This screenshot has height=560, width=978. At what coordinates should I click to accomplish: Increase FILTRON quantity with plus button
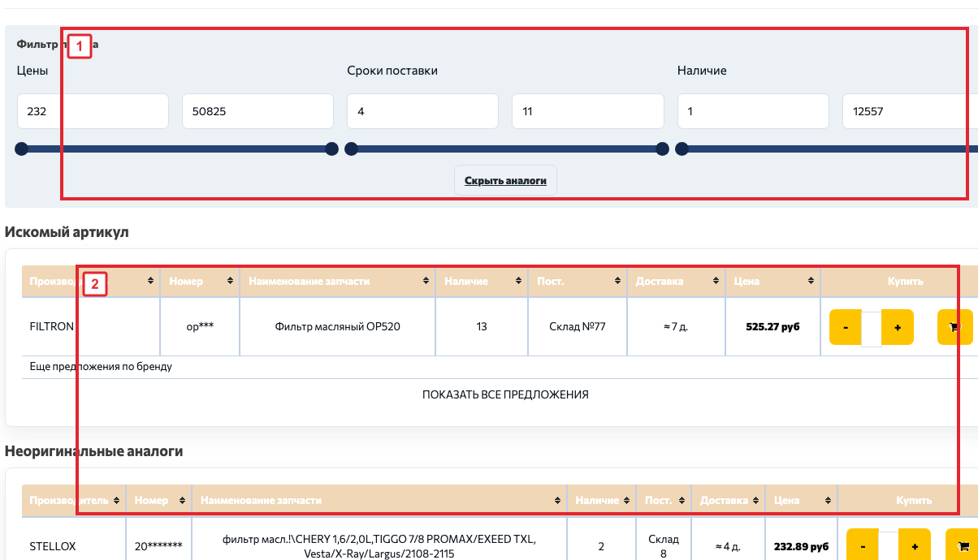[898, 327]
